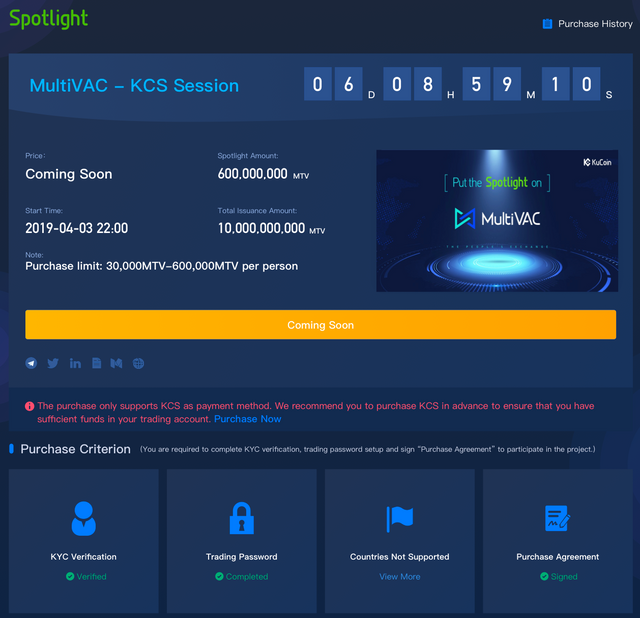The width and height of the screenshot is (640, 618).
Task: Click the Purchase Agreement document icon
Action: coord(558,518)
